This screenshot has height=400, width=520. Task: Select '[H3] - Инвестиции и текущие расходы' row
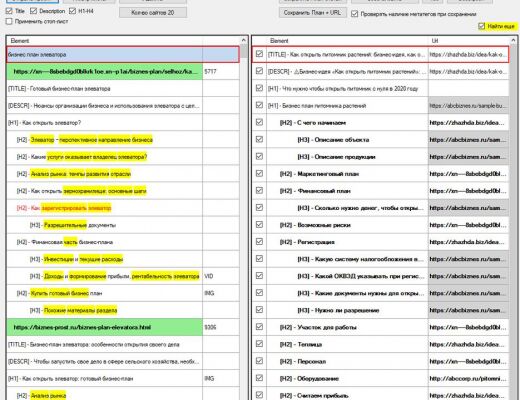point(123,259)
